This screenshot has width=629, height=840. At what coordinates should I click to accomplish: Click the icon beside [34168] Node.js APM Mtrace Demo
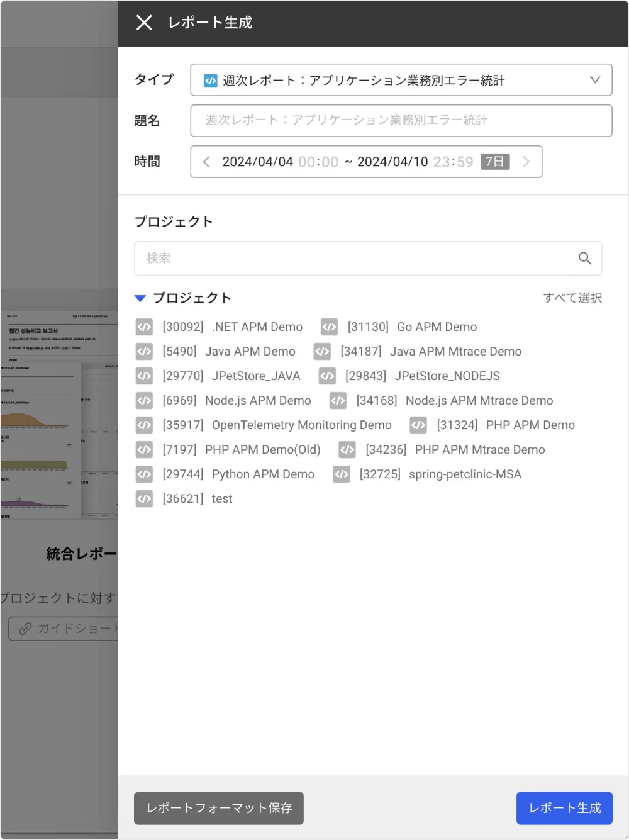tap(338, 400)
